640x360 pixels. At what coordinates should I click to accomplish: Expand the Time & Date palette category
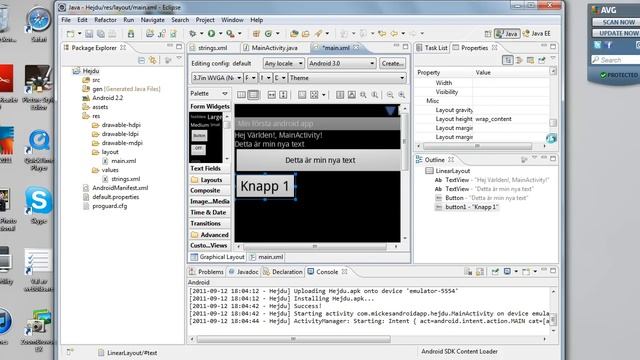209,212
